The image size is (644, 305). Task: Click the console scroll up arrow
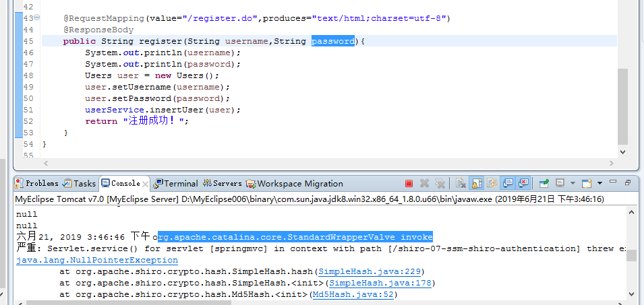pyautogui.click(x=632, y=211)
